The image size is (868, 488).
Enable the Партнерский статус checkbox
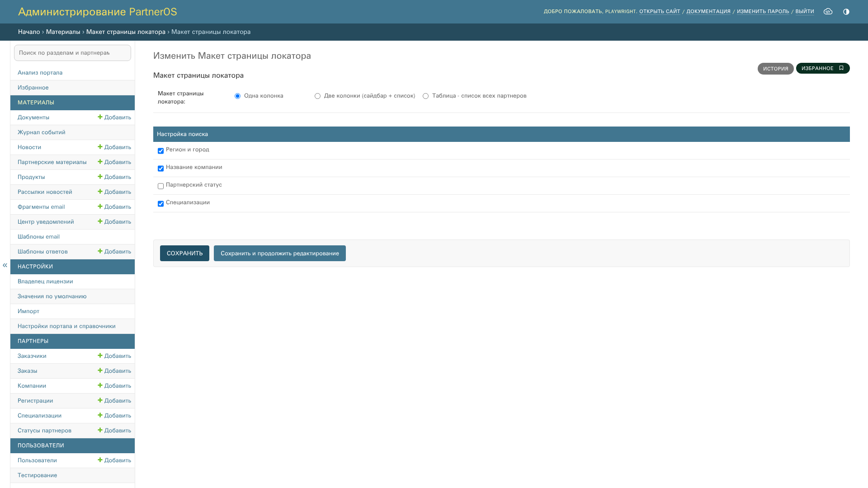click(x=160, y=186)
